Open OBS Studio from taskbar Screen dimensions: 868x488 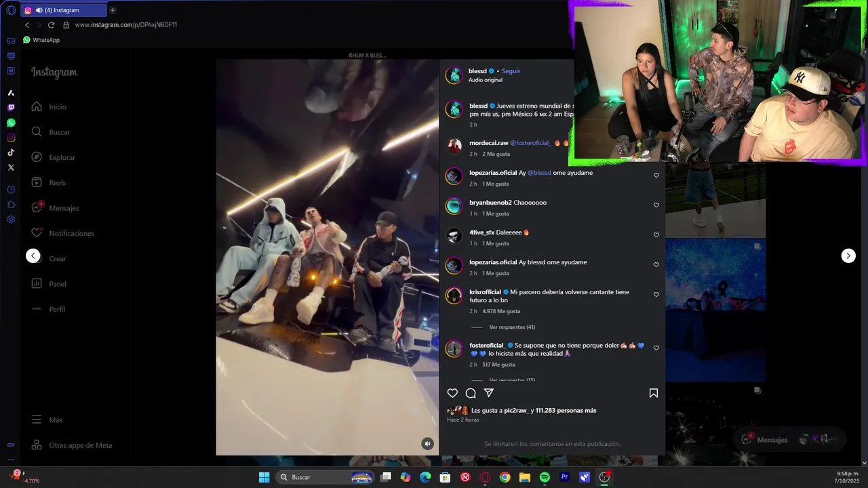tap(604, 477)
